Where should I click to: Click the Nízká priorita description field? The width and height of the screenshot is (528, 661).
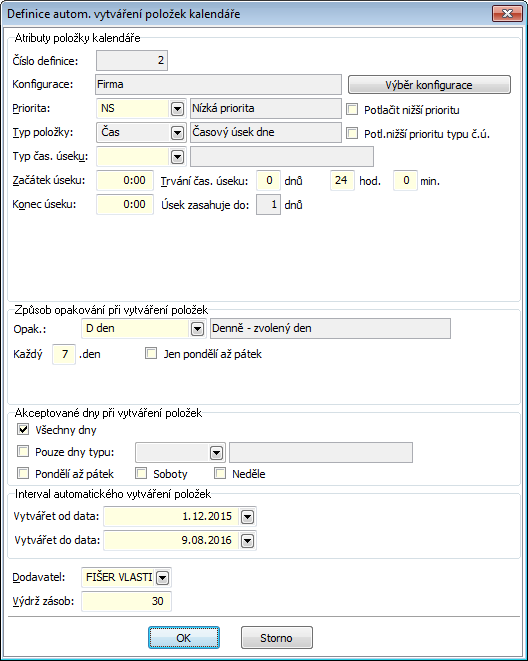[x=265, y=108]
